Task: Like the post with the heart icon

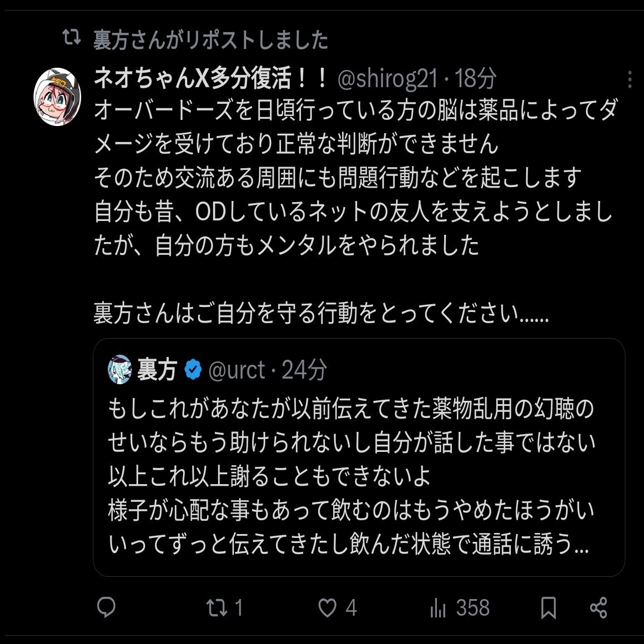Action: [327, 608]
